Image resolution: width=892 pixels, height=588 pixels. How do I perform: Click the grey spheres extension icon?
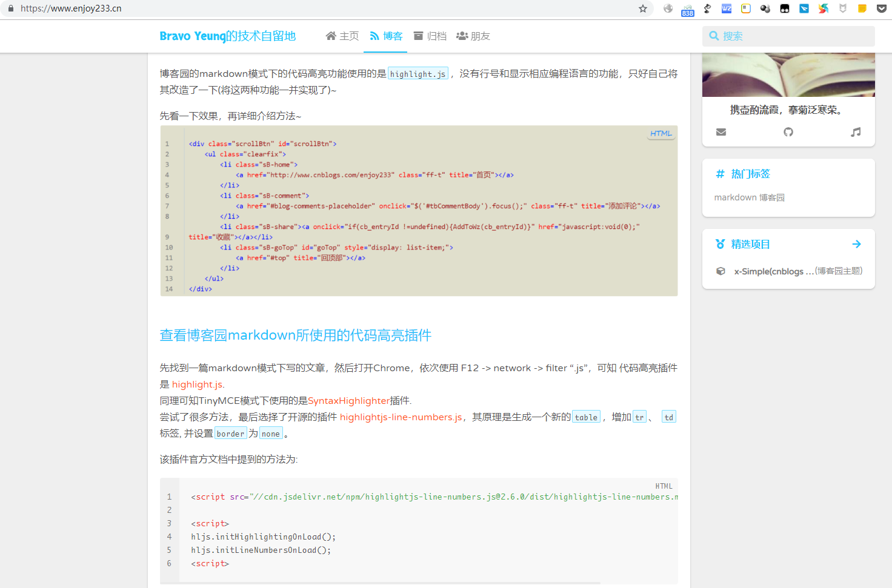(765, 8)
